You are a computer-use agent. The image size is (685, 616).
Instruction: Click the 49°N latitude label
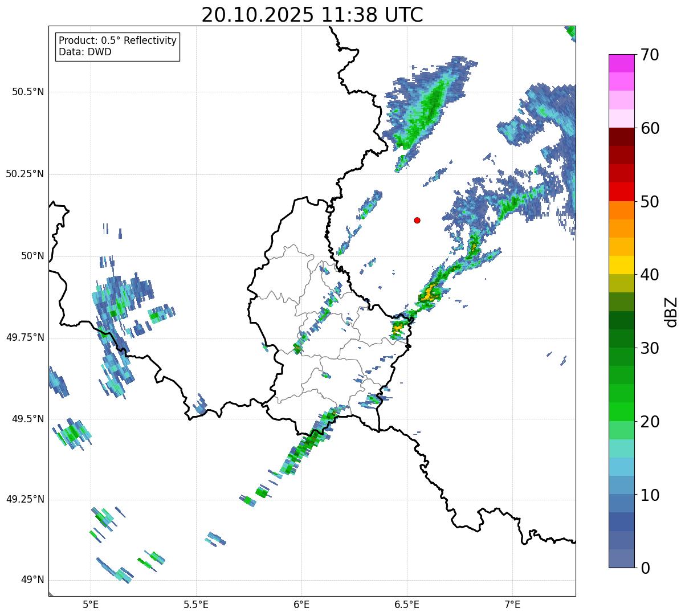tap(32, 580)
